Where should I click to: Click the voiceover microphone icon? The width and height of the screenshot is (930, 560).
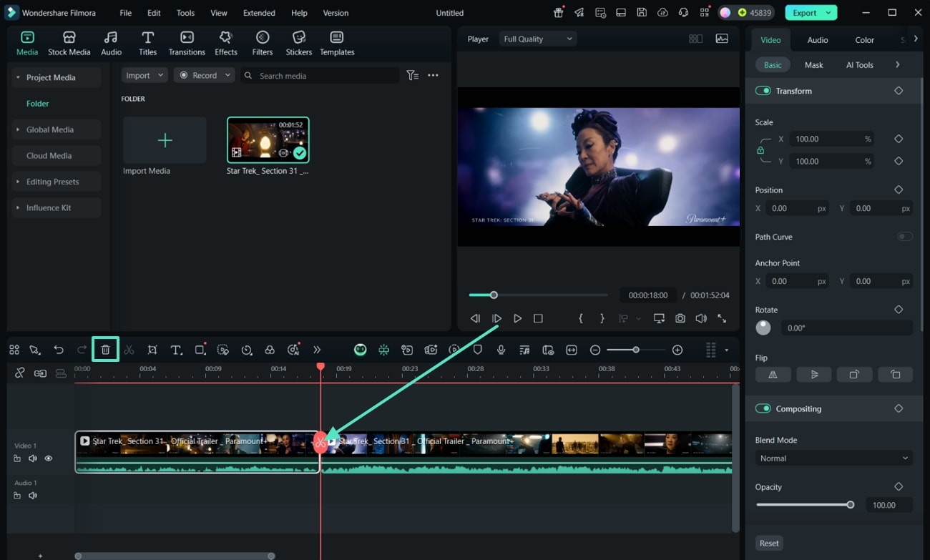(501, 350)
